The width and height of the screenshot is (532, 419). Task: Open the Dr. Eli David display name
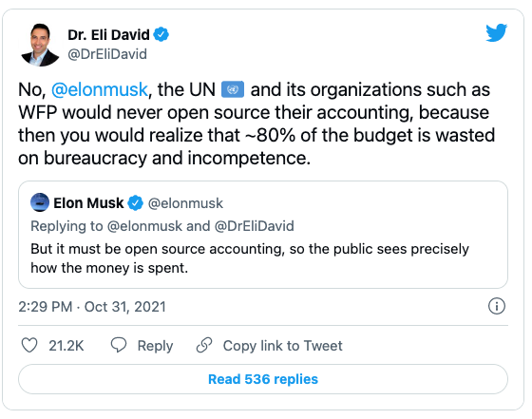coord(108,34)
